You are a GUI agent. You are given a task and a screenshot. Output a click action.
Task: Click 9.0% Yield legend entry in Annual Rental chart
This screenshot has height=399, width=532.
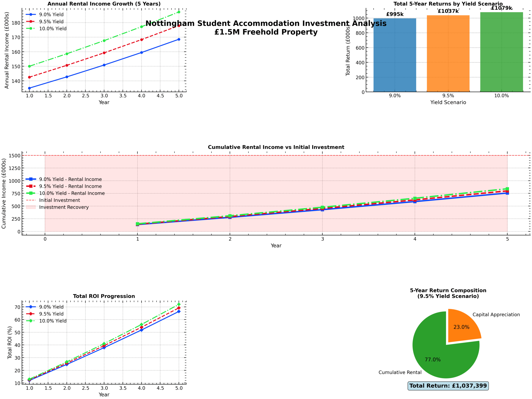coord(45,15)
